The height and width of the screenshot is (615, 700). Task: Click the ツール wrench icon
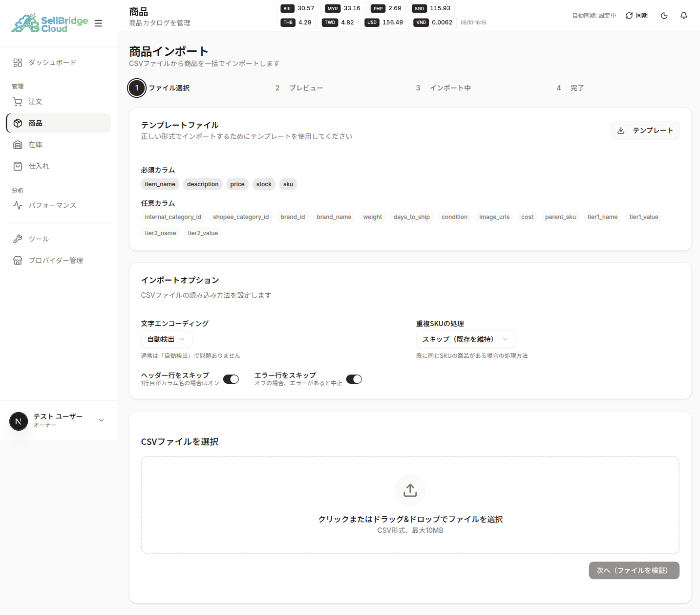(18, 239)
